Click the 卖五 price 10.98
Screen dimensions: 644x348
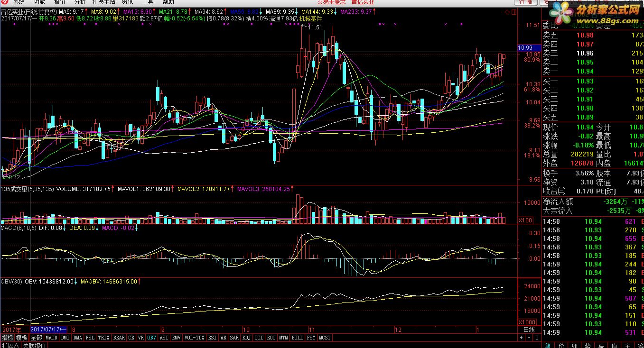tap(585, 36)
